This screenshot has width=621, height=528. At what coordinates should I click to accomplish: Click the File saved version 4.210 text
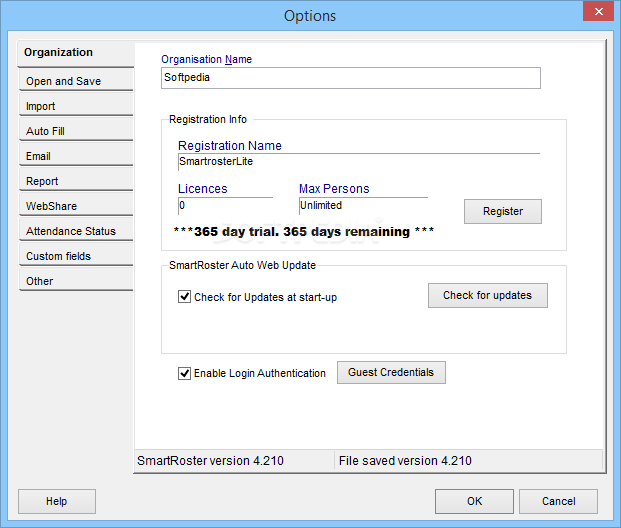[x=405, y=461]
